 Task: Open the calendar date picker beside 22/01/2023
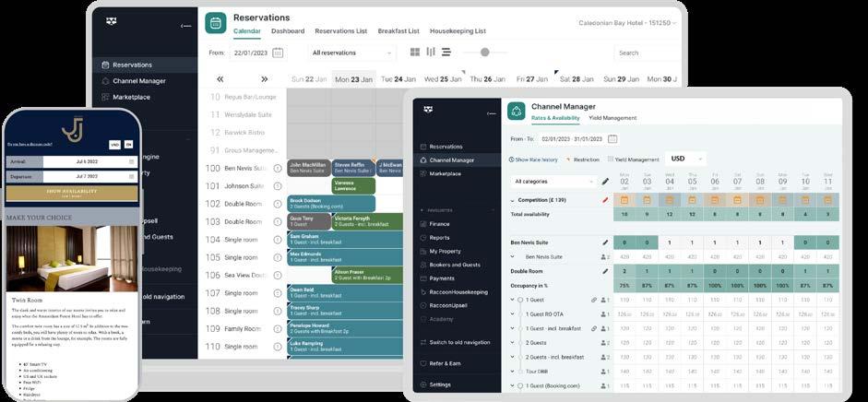point(278,53)
